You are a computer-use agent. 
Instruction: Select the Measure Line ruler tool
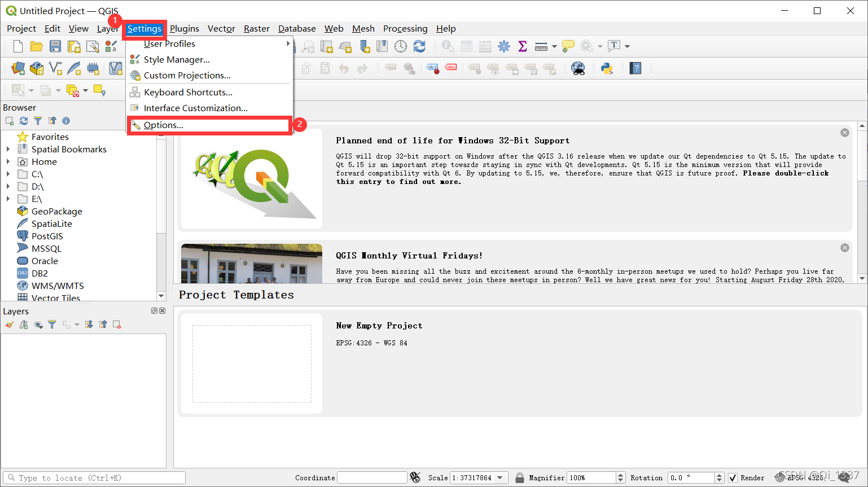(x=541, y=46)
